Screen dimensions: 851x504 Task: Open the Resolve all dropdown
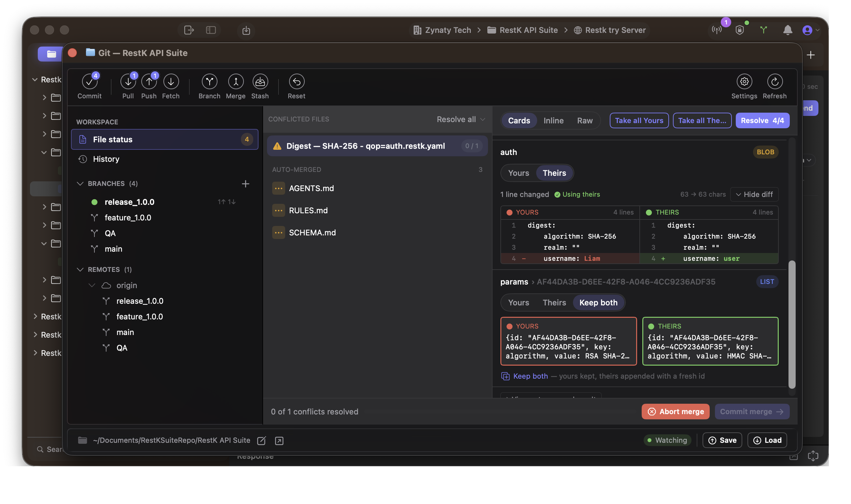click(461, 119)
